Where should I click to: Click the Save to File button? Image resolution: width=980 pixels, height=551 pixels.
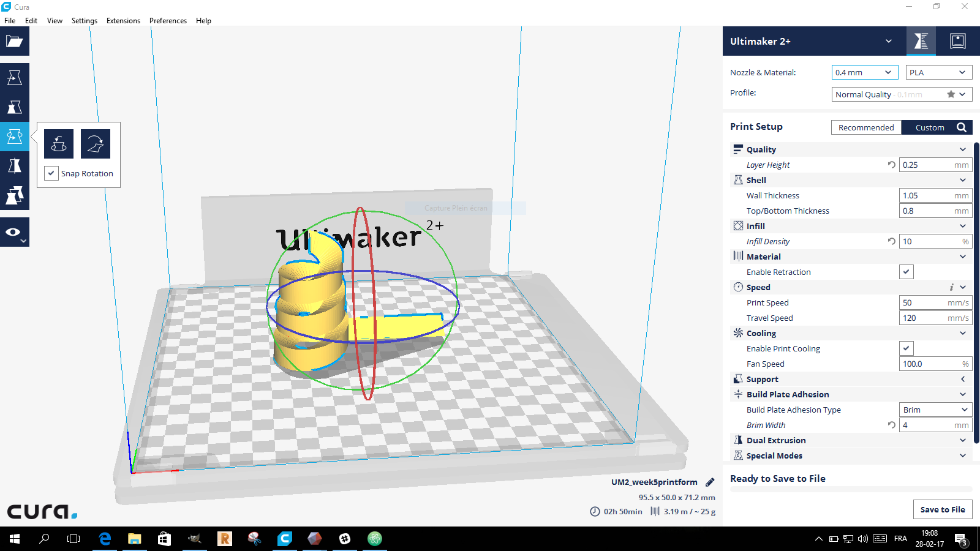coord(943,509)
